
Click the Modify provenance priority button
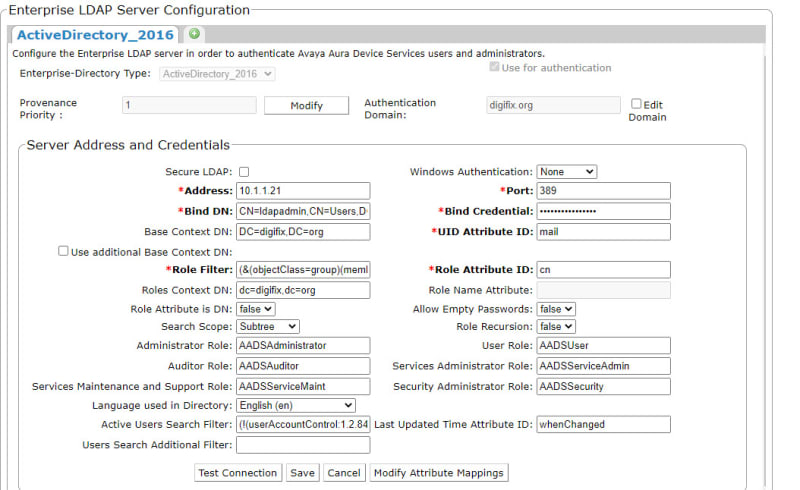[306, 106]
